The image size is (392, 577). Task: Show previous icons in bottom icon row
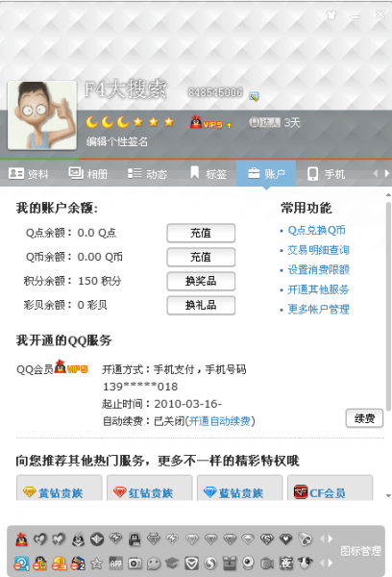(323, 563)
